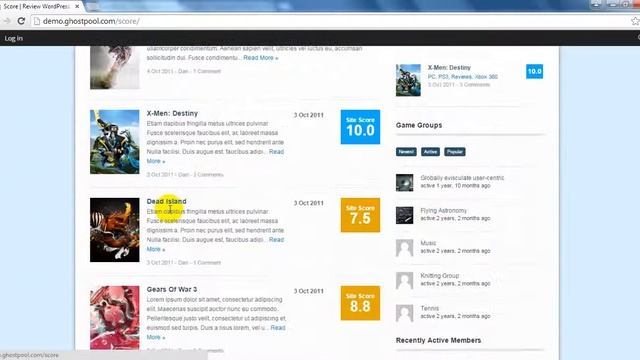
Task: Follow Read More under Gears Of War 3 excerpt
Action: click(x=278, y=328)
